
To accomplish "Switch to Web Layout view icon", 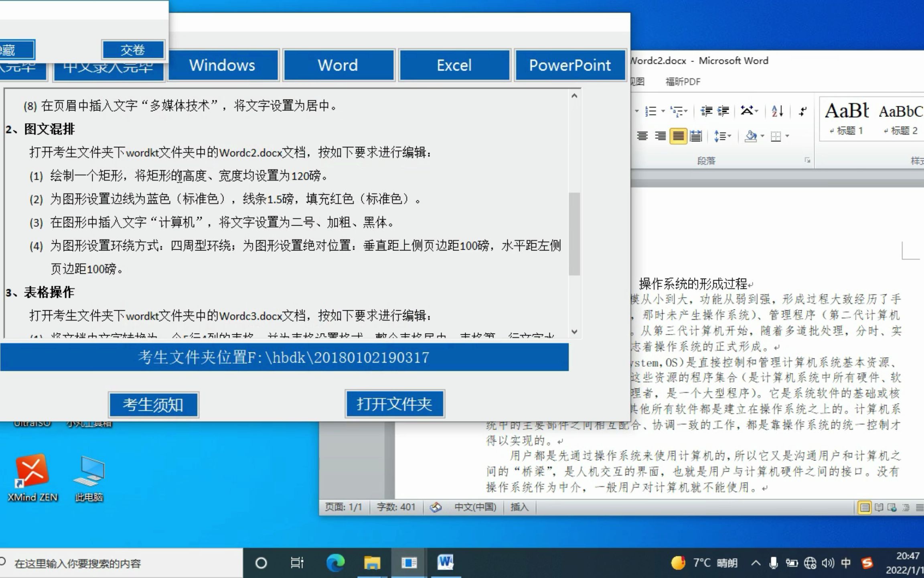I will point(892,507).
